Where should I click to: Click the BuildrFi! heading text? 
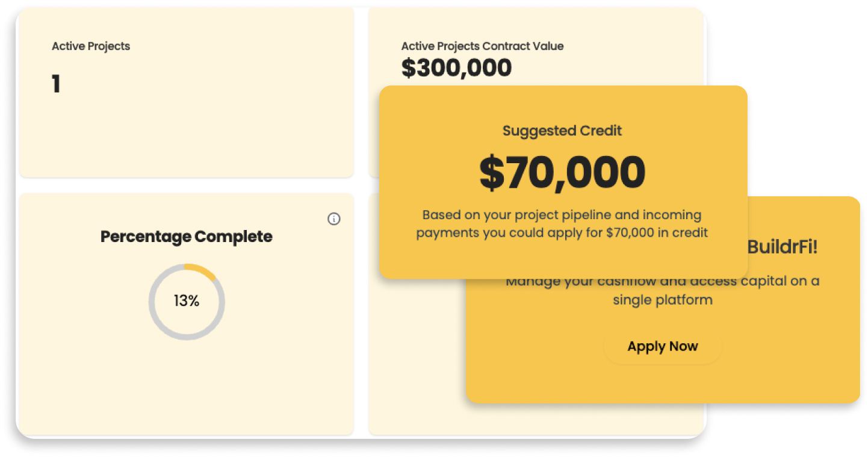coord(783,246)
